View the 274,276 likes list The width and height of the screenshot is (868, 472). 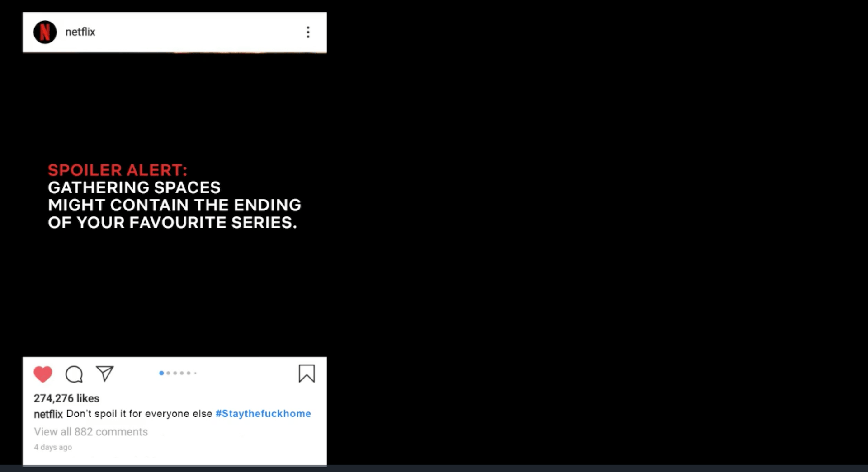[66, 398]
